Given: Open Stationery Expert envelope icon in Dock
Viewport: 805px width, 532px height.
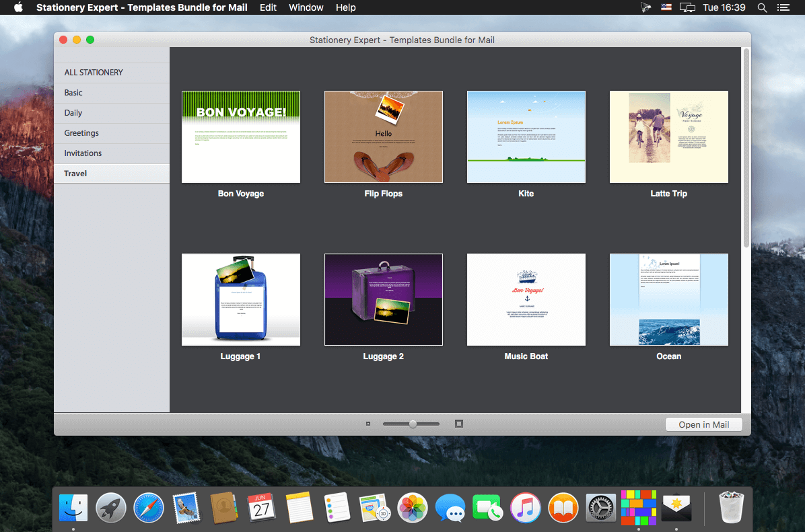Looking at the screenshot, I should [x=676, y=508].
